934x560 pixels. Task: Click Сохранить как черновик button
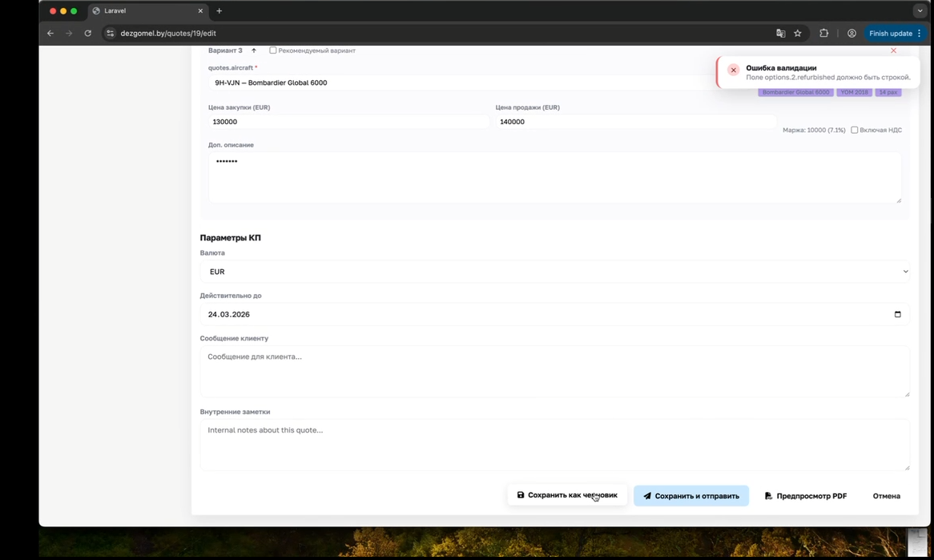click(x=567, y=495)
